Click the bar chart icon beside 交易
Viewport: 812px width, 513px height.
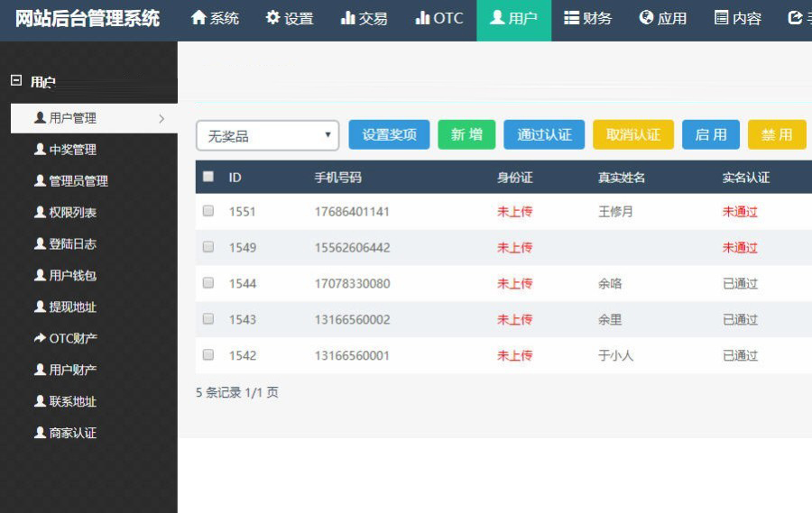pyautogui.click(x=347, y=18)
